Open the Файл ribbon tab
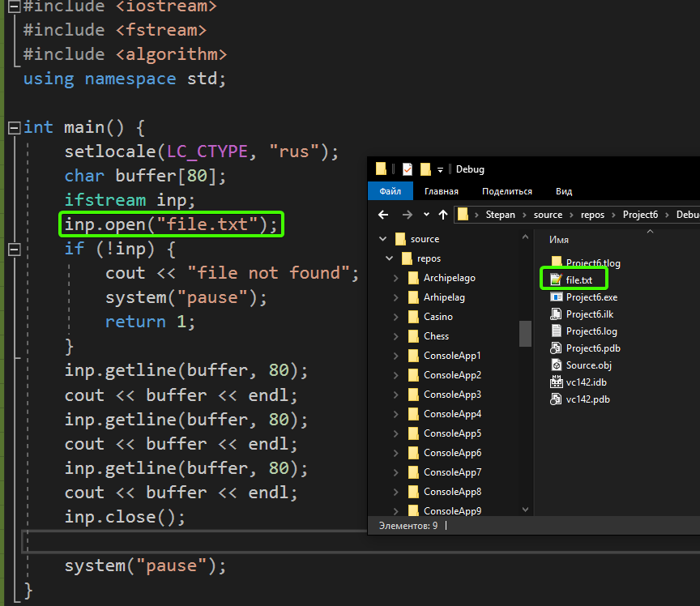Image resolution: width=700 pixels, height=606 pixels. (x=391, y=192)
